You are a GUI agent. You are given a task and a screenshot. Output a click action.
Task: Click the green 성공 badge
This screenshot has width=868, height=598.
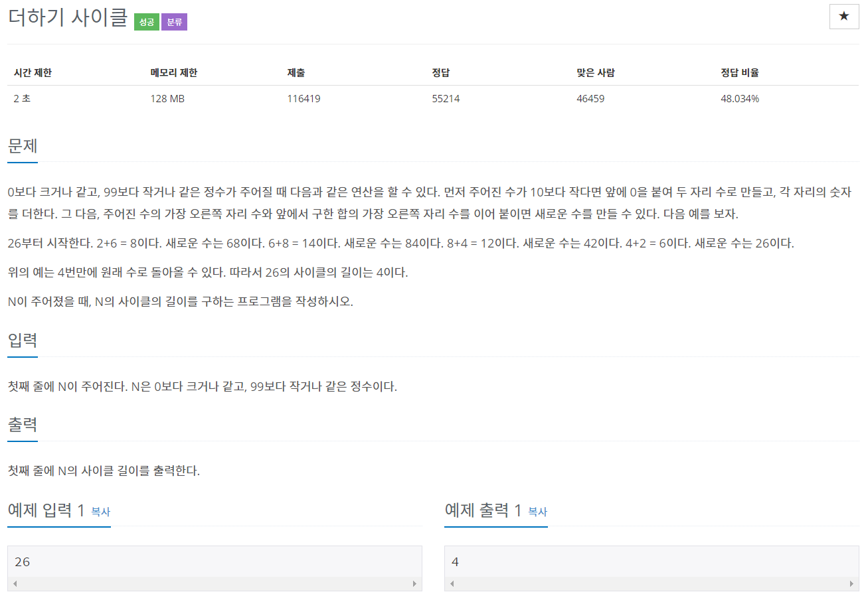coord(146,22)
